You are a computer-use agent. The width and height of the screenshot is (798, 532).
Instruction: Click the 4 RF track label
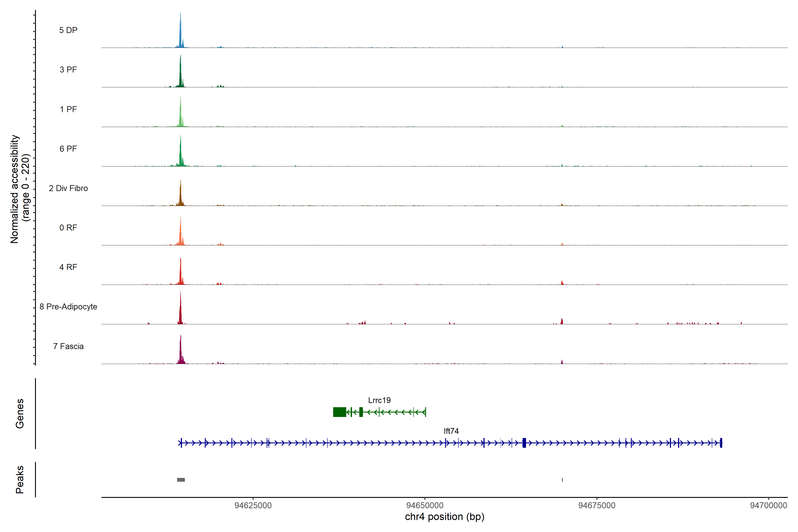(68, 267)
